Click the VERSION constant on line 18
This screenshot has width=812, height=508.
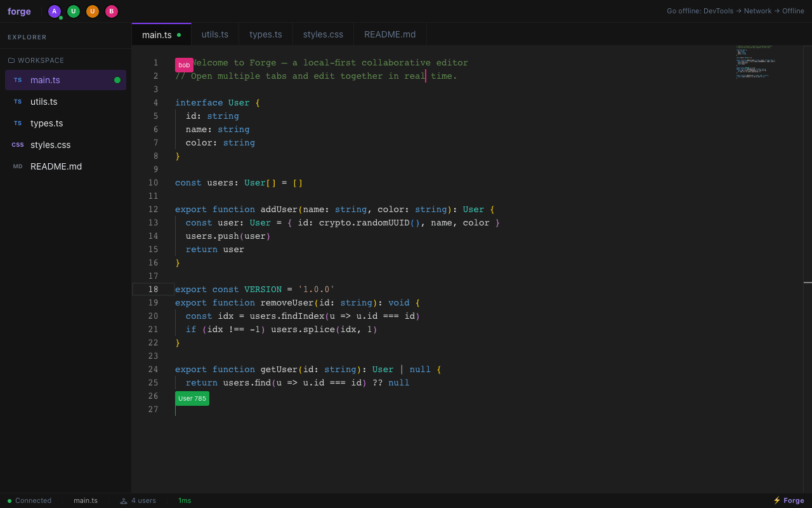point(263,290)
